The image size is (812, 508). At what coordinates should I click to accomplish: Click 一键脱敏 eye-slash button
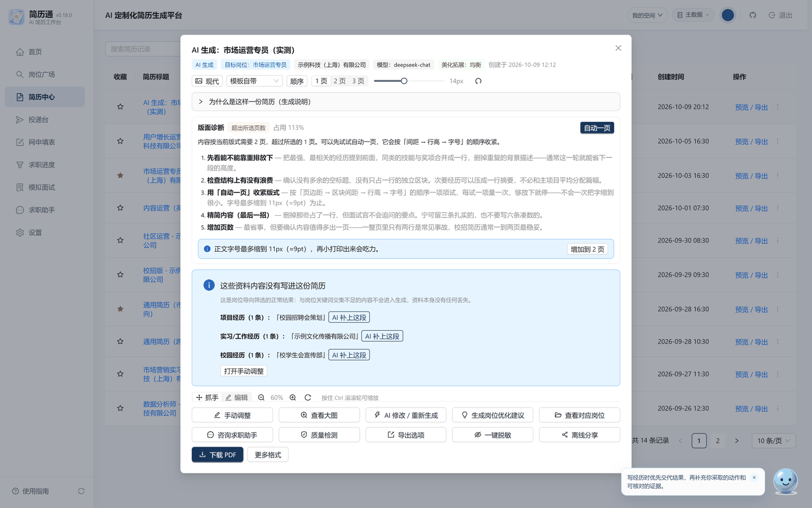(x=493, y=435)
